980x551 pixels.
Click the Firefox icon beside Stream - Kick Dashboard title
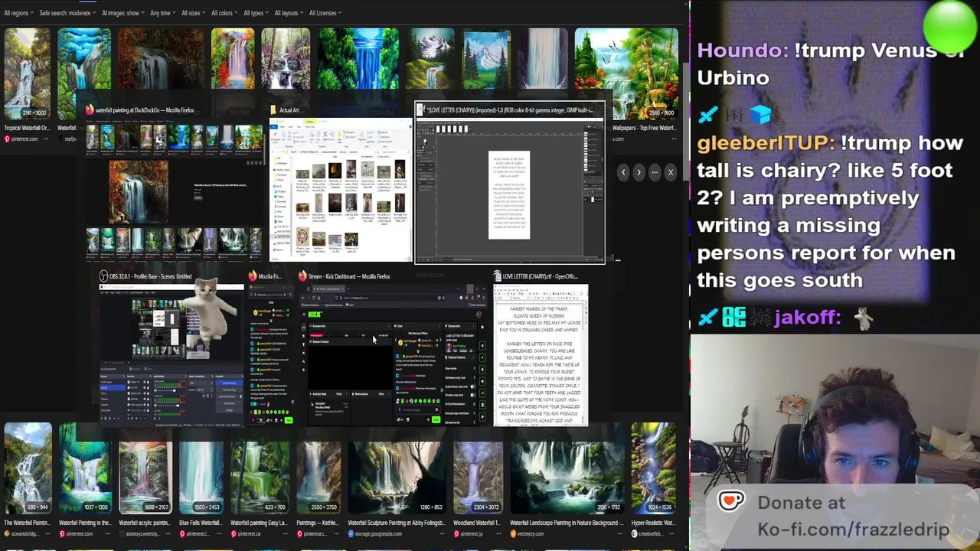pos(302,276)
